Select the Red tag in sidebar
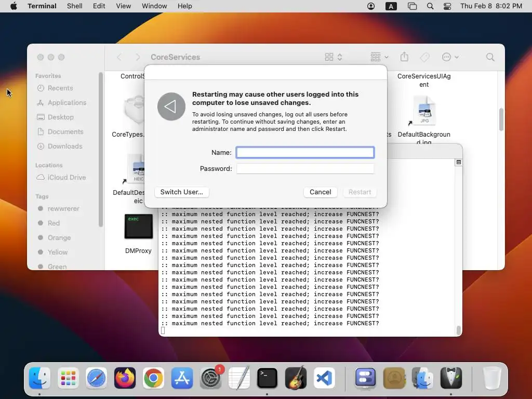 pyautogui.click(x=54, y=223)
